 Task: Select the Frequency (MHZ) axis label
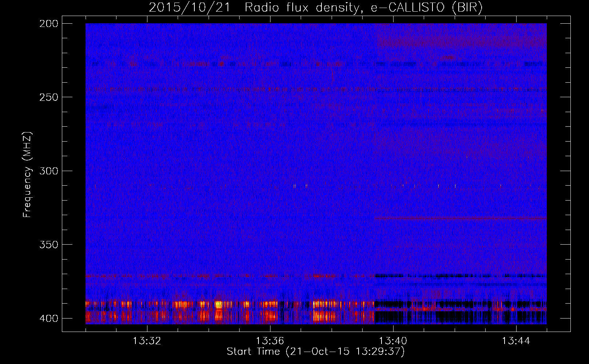click(27, 174)
